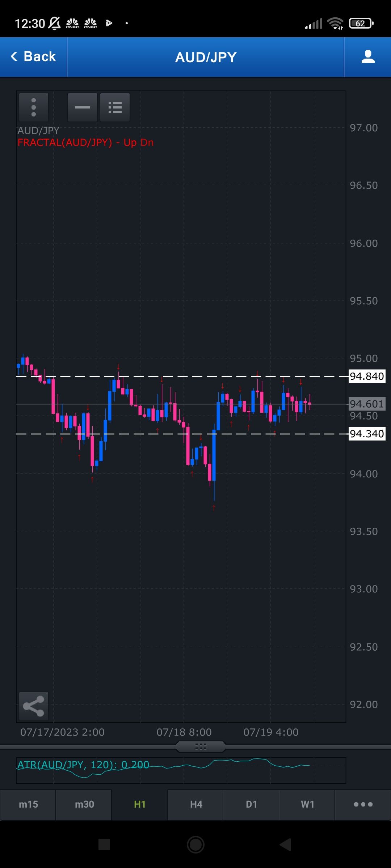This screenshot has width=391, height=868.
Task: Open the three-dot chart options menu
Action: click(x=33, y=107)
